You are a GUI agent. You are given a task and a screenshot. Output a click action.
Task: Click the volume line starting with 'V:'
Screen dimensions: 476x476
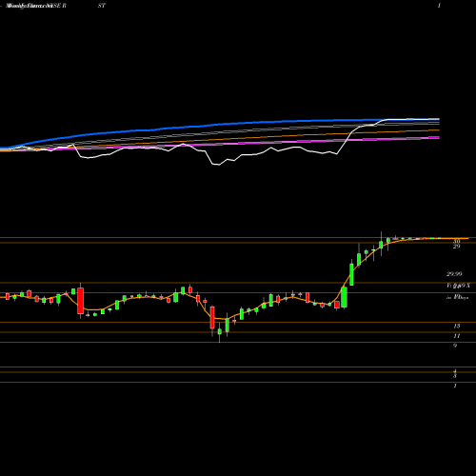tap(458, 286)
